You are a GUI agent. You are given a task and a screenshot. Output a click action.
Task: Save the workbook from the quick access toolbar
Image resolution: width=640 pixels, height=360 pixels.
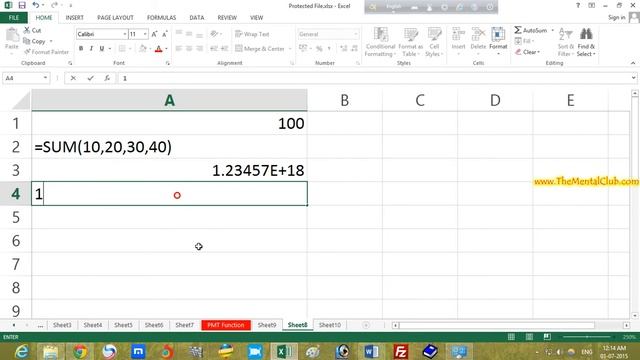[x=22, y=5]
